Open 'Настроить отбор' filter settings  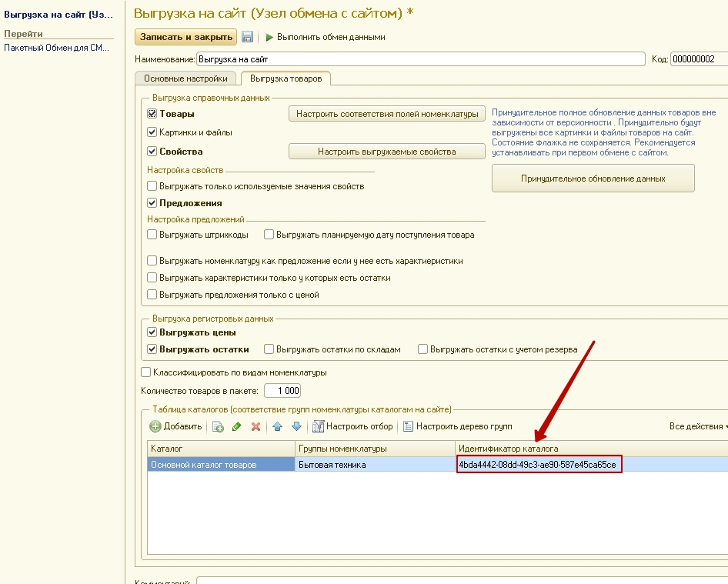coord(353,426)
